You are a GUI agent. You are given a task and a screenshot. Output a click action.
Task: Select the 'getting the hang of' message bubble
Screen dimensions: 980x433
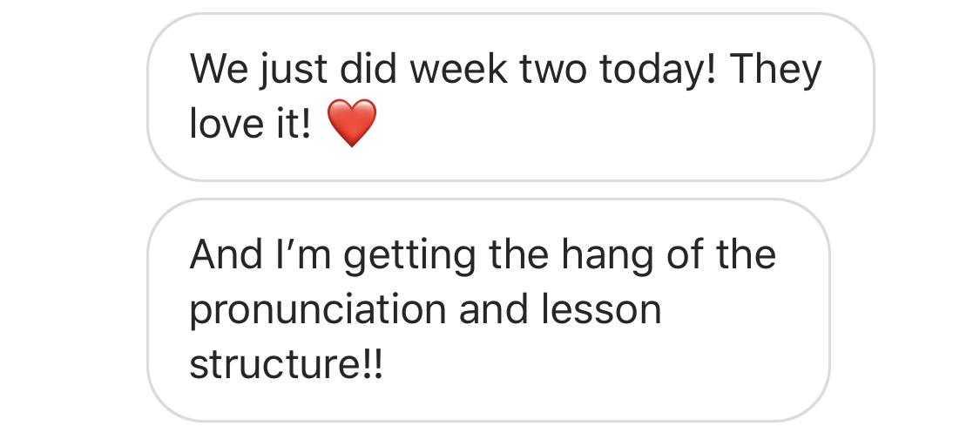click(x=488, y=310)
